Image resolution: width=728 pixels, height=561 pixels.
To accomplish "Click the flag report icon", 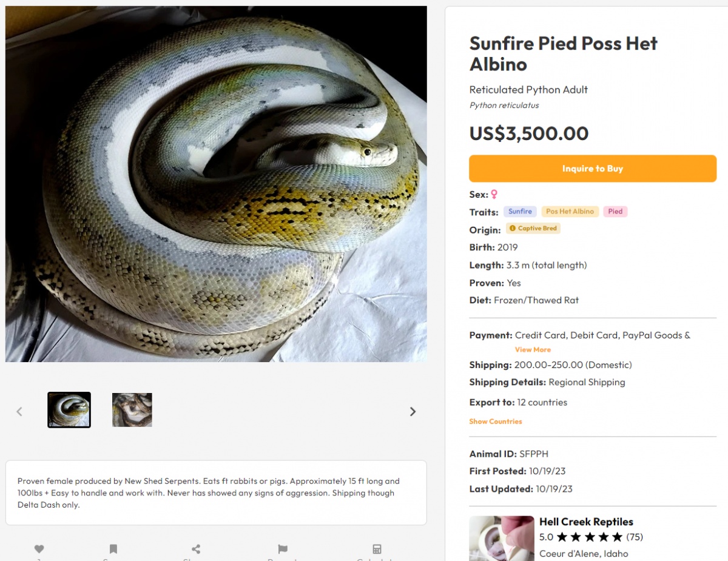I will click(x=283, y=549).
